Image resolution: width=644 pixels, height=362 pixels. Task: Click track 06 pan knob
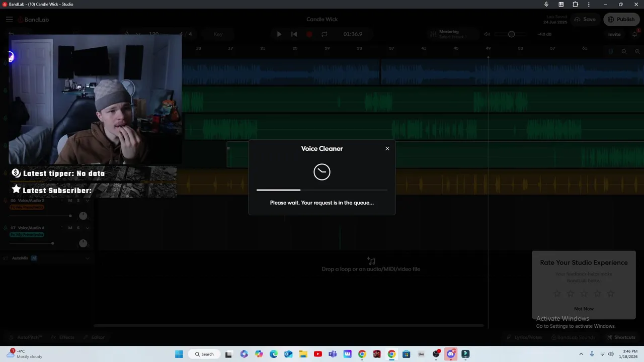[x=83, y=216]
